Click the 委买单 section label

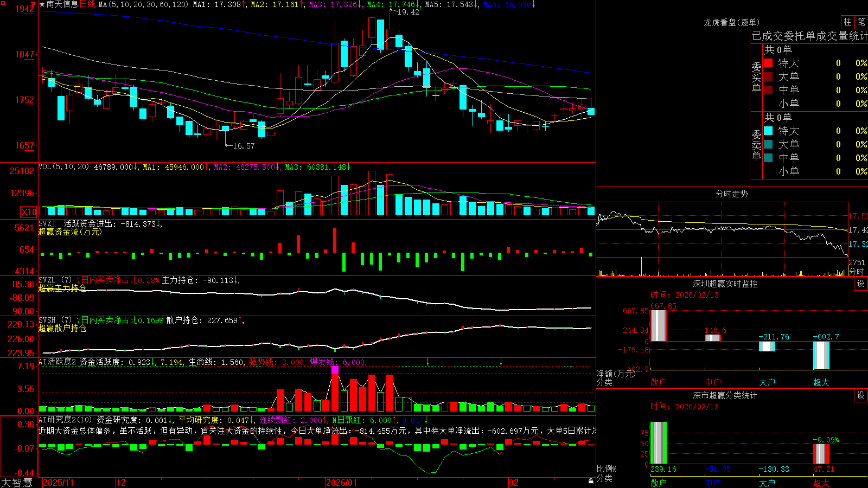[756, 78]
